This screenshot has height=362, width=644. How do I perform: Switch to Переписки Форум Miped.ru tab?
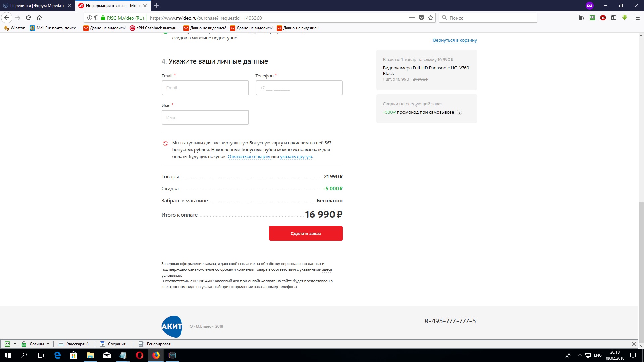point(37,6)
